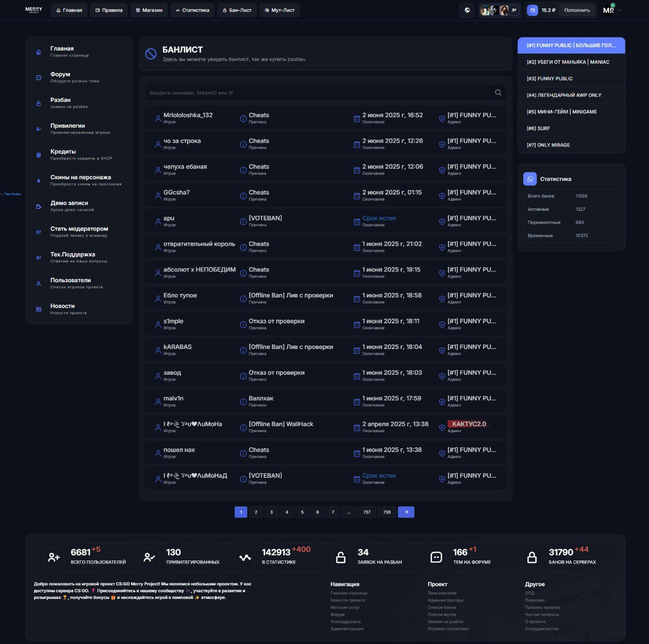
Task: Go to page 738 in pagination
Action: [x=387, y=512]
